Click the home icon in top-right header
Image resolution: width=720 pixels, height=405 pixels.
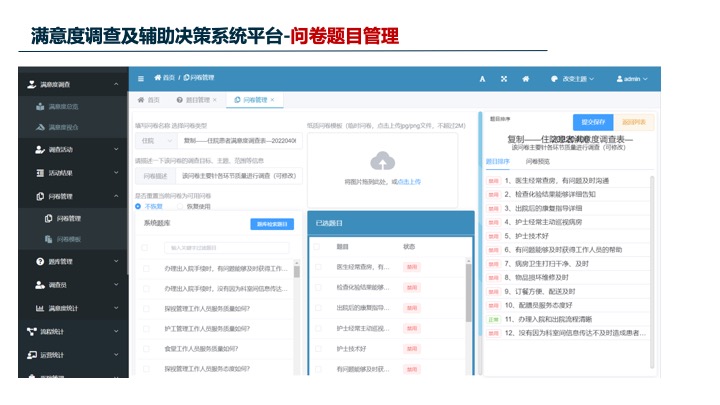pos(528,78)
